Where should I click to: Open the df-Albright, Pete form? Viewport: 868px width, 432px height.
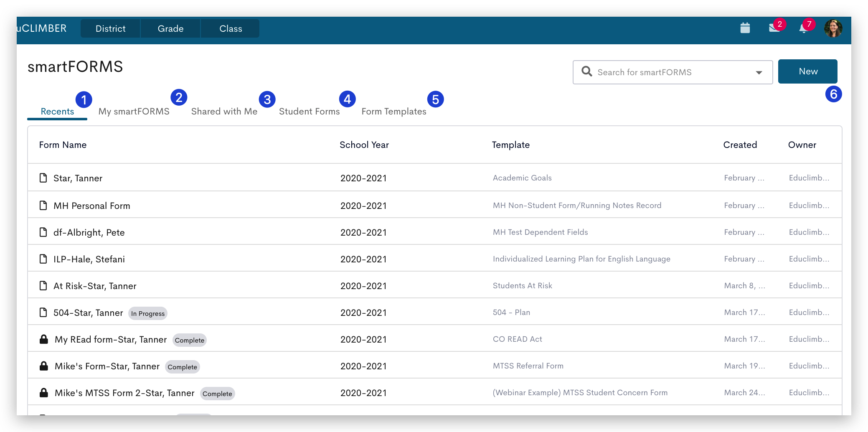pos(89,233)
